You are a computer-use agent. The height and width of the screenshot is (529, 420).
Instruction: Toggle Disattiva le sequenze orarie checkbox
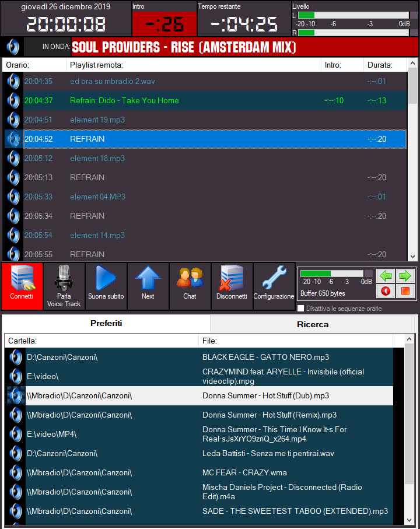[x=300, y=309]
